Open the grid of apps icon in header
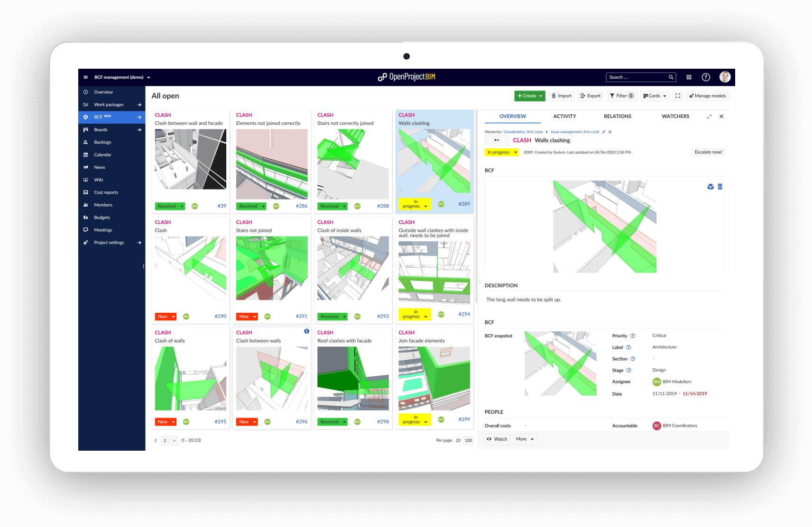The width and height of the screenshot is (812, 527). point(689,77)
